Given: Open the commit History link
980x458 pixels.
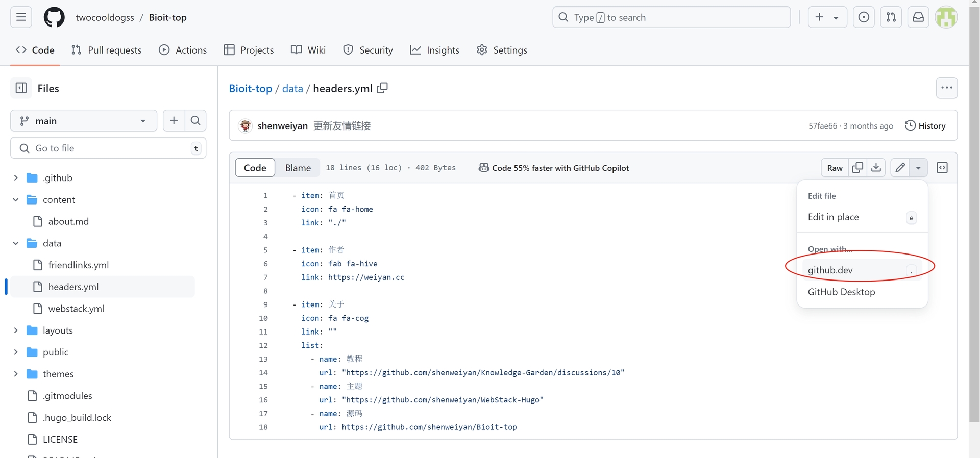Looking at the screenshot, I should tap(925, 126).
